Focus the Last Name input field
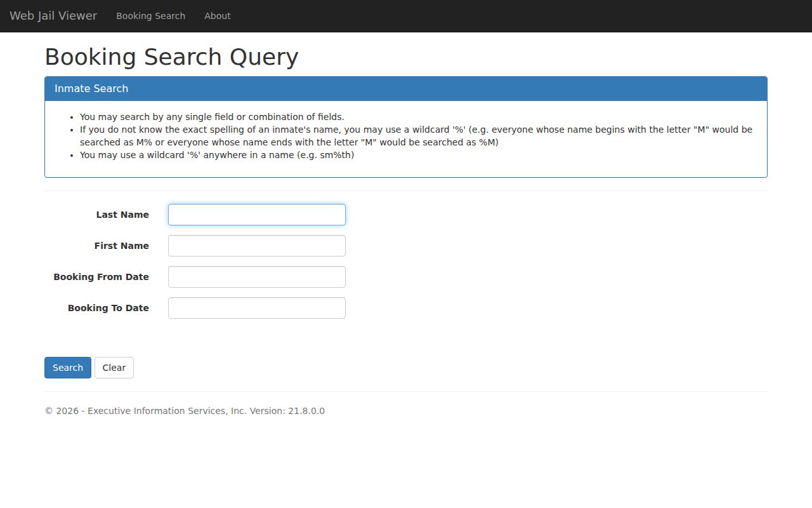 [257, 215]
